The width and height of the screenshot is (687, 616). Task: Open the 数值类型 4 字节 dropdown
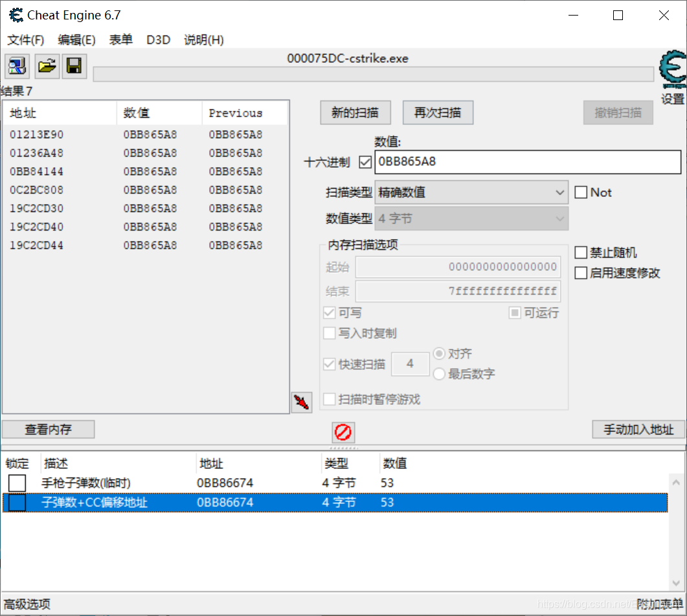click(471, 218)
